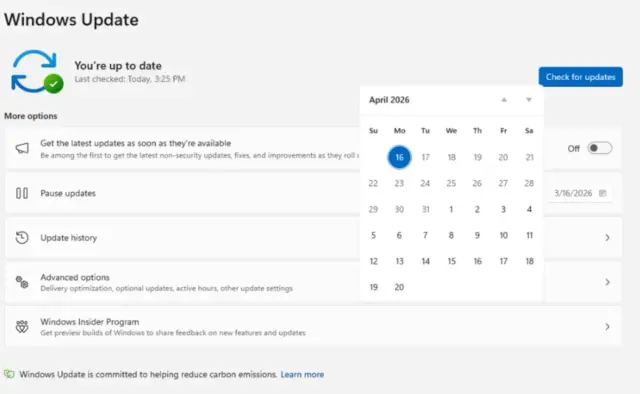This screenshot has width=640, height=394.
Task: Pick date 27 in the calendar
Action: [x=503, y=183]
